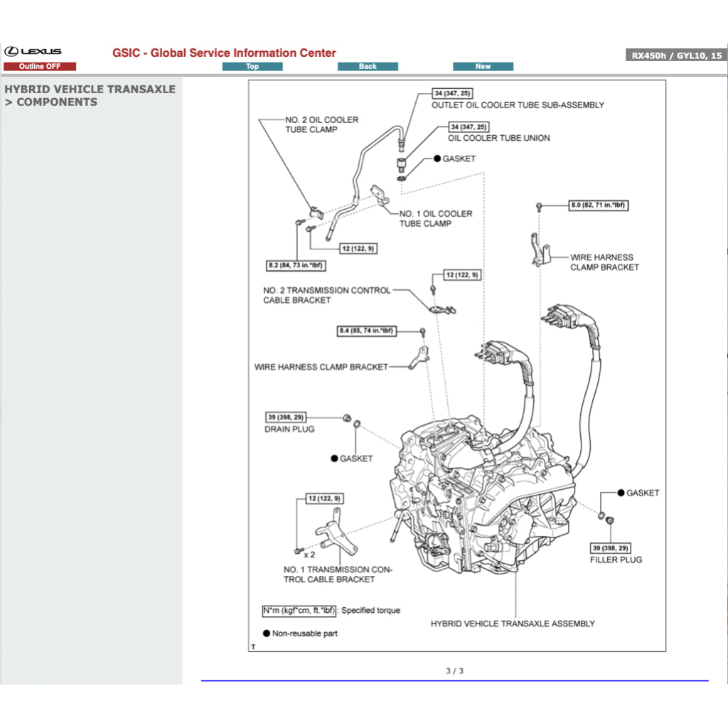Click the oil cooler tube union in the diagram
The width and height of the screenshot is (728, 728).
(x=403, y=164)
